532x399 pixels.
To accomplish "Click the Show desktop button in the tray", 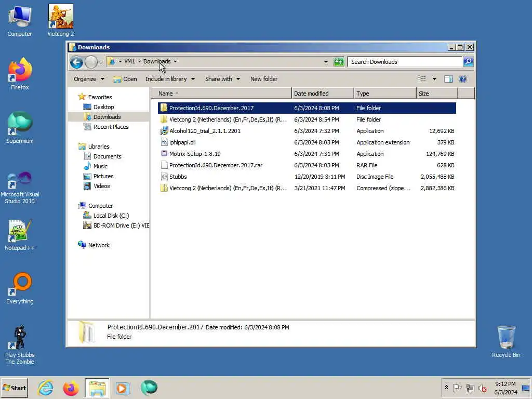I will click(x=526, y=388).
